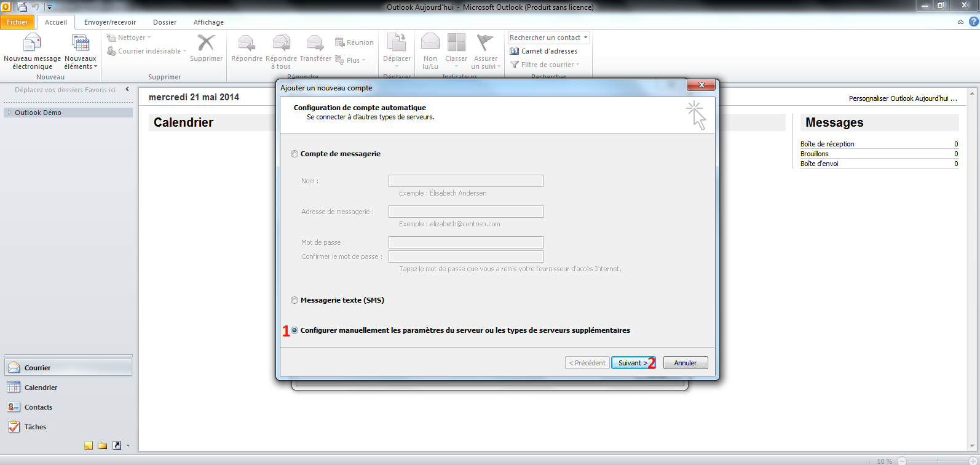Click the Supprimer X icon
This screenshot has height=465, width=980.
[206, 43]
